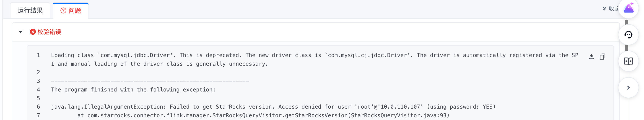The image size is (644, 120).
Task: Select the 校验错误 header label
Action: tap(49, 32)
